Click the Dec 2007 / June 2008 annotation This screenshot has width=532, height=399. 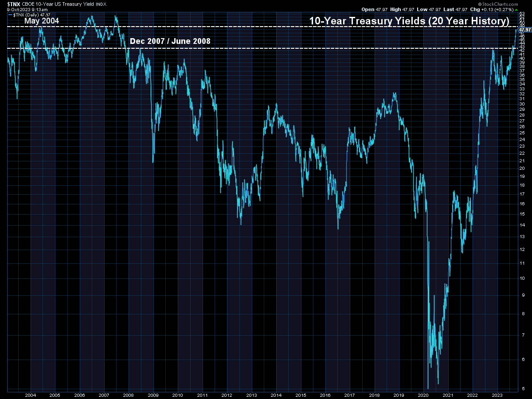tap(170, 41)
